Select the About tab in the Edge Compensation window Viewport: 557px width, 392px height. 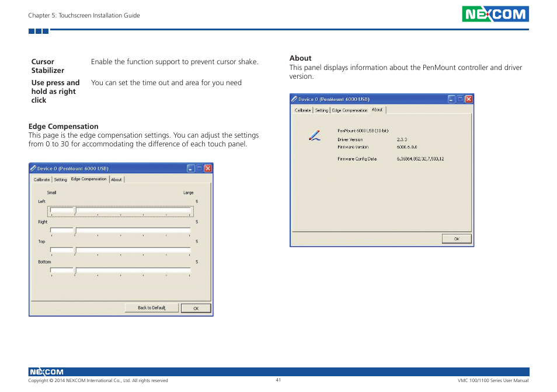pos(117,180)
